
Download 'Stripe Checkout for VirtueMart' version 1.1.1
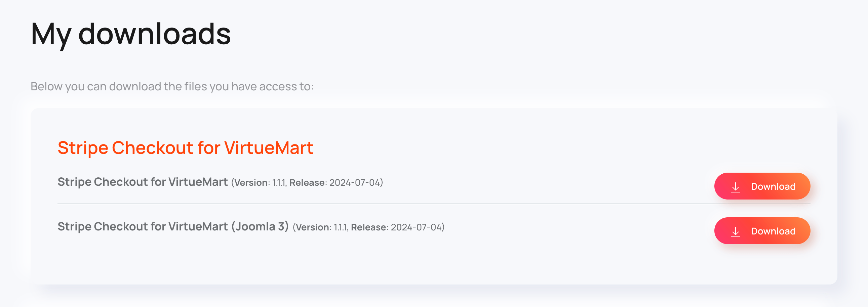(762, 186)
